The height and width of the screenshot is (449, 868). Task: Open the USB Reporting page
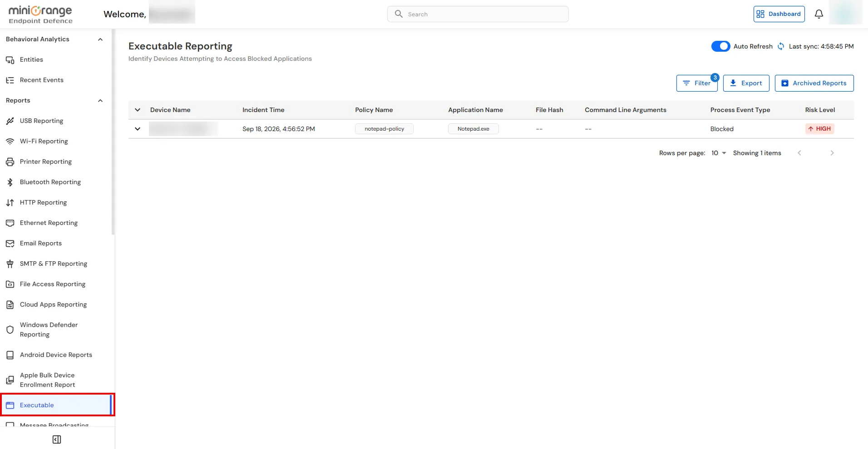click(x=41, y=121)
